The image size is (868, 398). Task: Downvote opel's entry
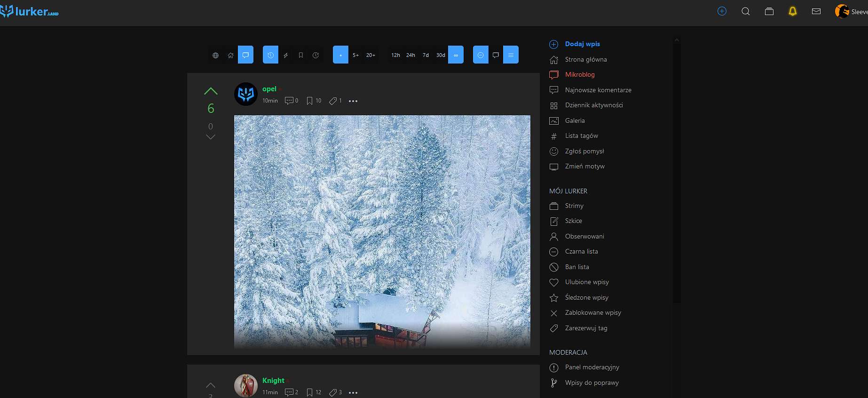point(211,137)
